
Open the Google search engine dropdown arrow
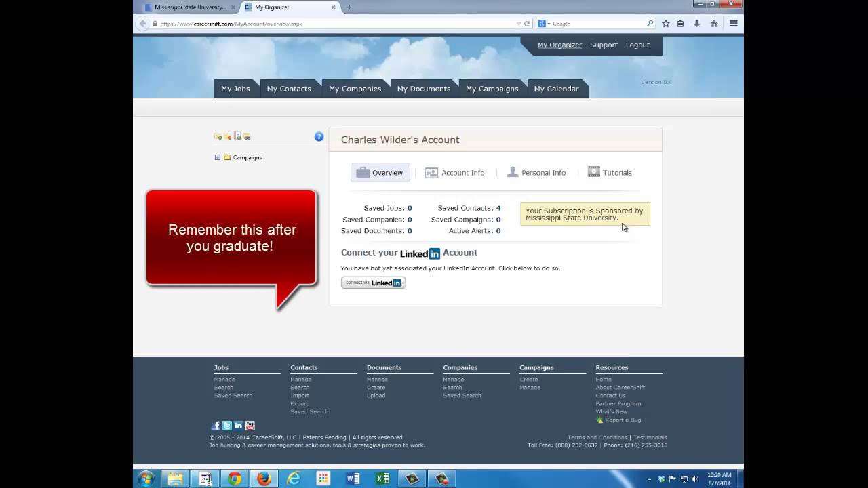coord(549,24)
